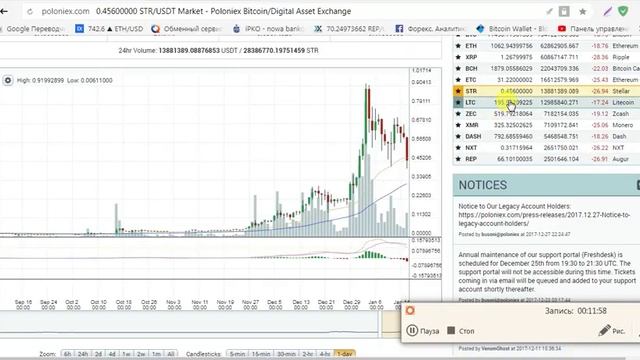This screenshot has width=640, height=360.
Task: Toggle favorite star for REP
Action: coord(458,159)
